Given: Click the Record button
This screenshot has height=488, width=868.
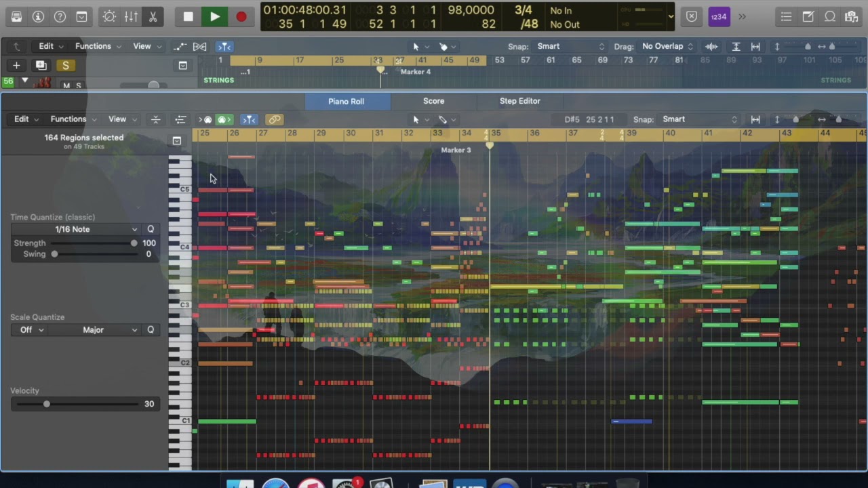Looking at the screenshot, I should pyautogui.click(x=241, y=16).
